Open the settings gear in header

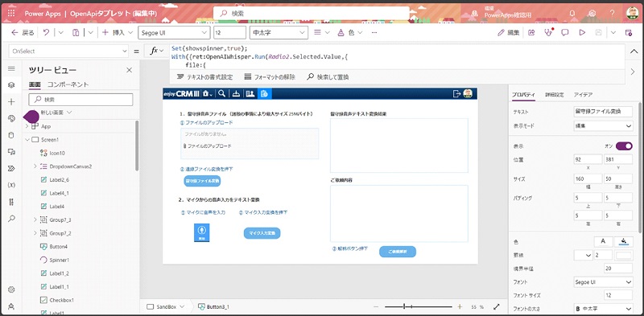point(592,13)
